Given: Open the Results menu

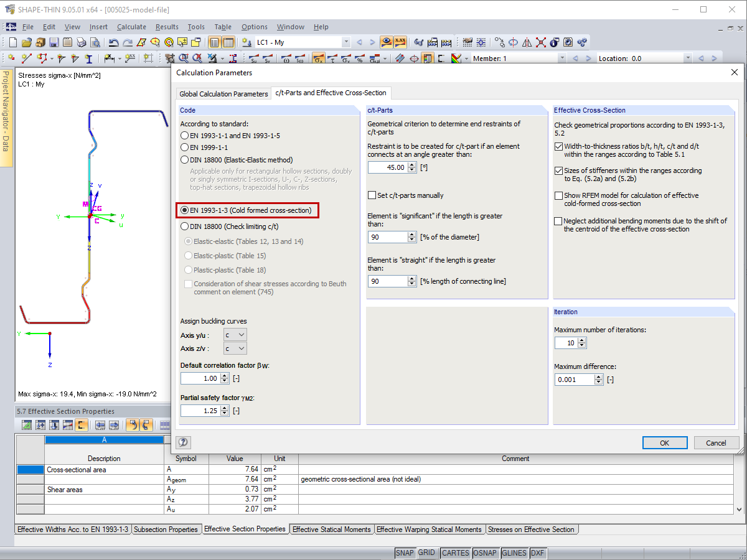Looking at the screenshot, I should pyautogui.click(x=167, y=27).
